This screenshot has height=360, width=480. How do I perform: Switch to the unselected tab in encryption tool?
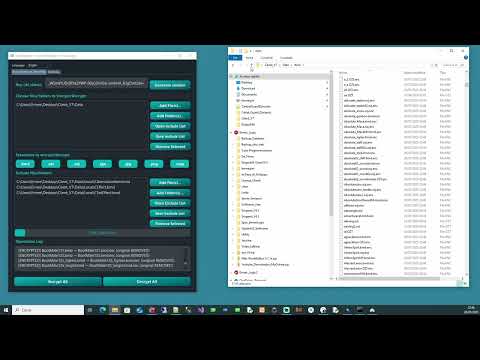(54, 72)
